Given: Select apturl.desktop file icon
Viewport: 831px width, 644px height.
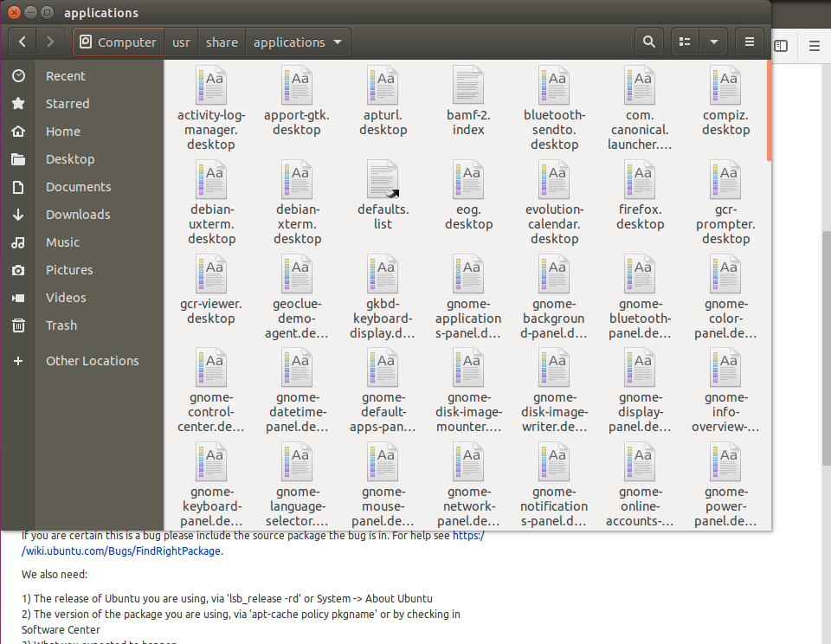Looking at the screenshot, I should tap(383, 85).
